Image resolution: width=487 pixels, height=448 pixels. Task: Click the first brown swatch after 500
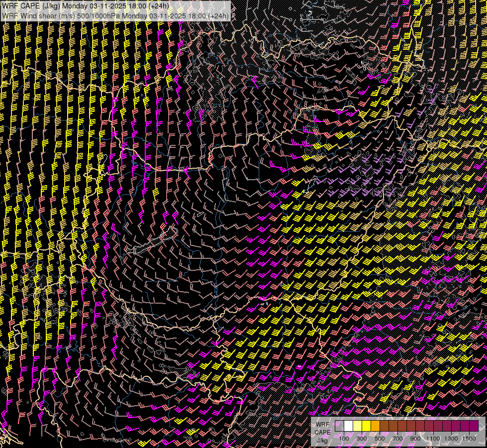(x=384, y=426)
